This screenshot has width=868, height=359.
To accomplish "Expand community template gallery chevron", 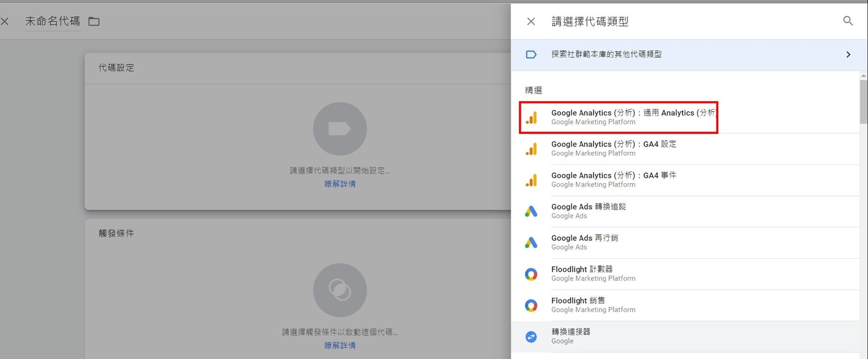I will tap(848, 54).
